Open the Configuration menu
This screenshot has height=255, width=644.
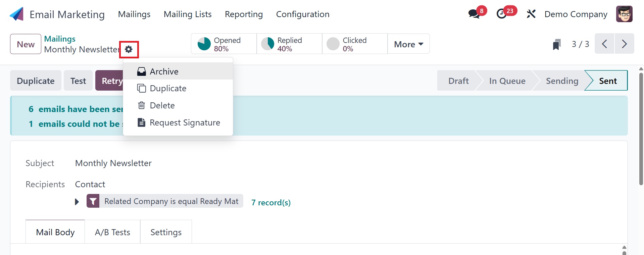[x=302, y=14]
